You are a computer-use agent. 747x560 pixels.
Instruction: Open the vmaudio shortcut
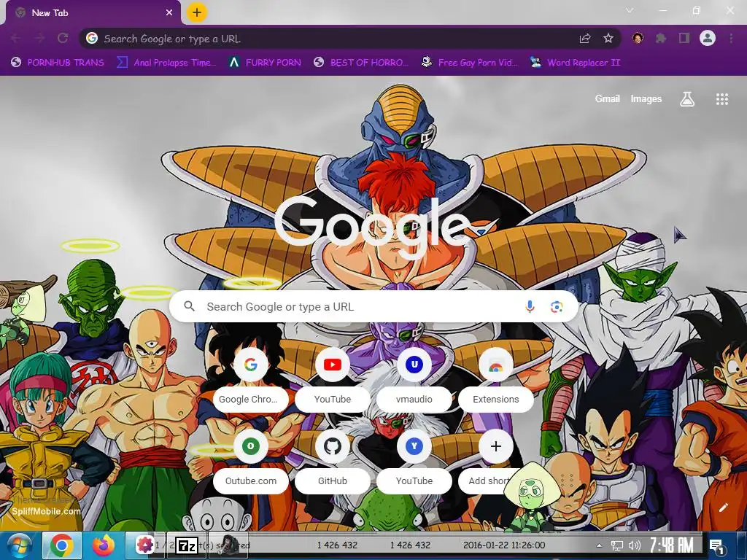pos(414,381)
